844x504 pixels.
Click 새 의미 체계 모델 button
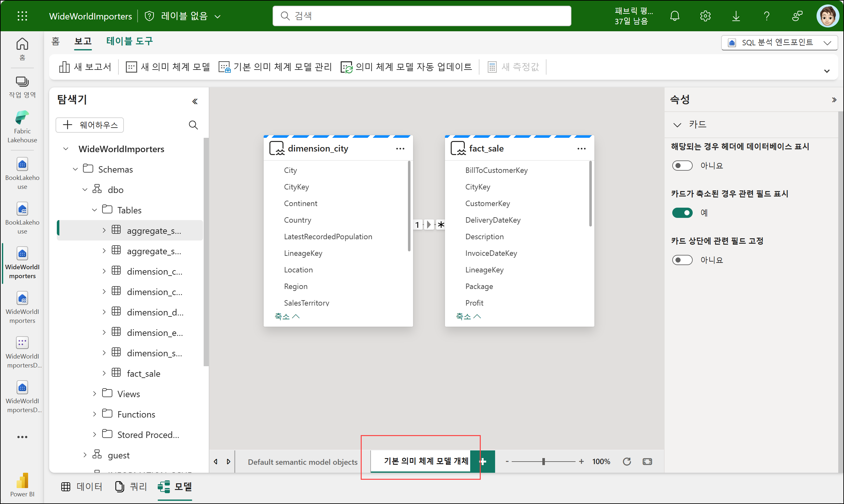[x=168, y=67]
